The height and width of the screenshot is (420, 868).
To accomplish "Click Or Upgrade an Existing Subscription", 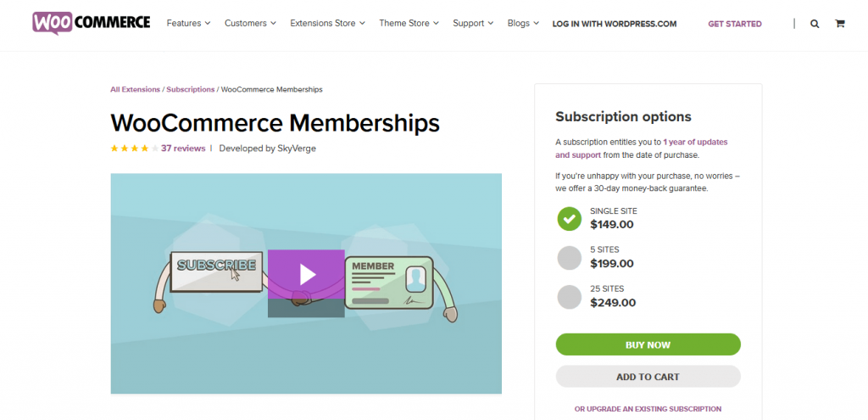I will pyautogui.click(x=648, y=409).
